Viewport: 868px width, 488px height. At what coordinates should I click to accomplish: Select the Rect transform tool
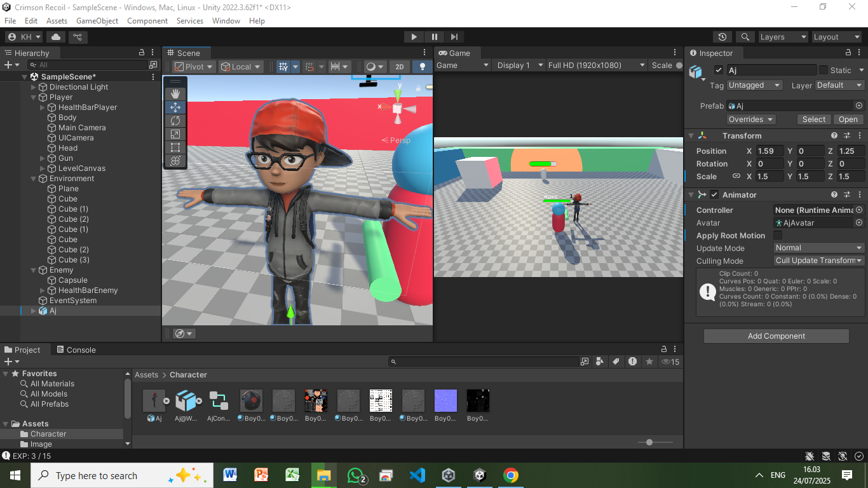(175, 147)
